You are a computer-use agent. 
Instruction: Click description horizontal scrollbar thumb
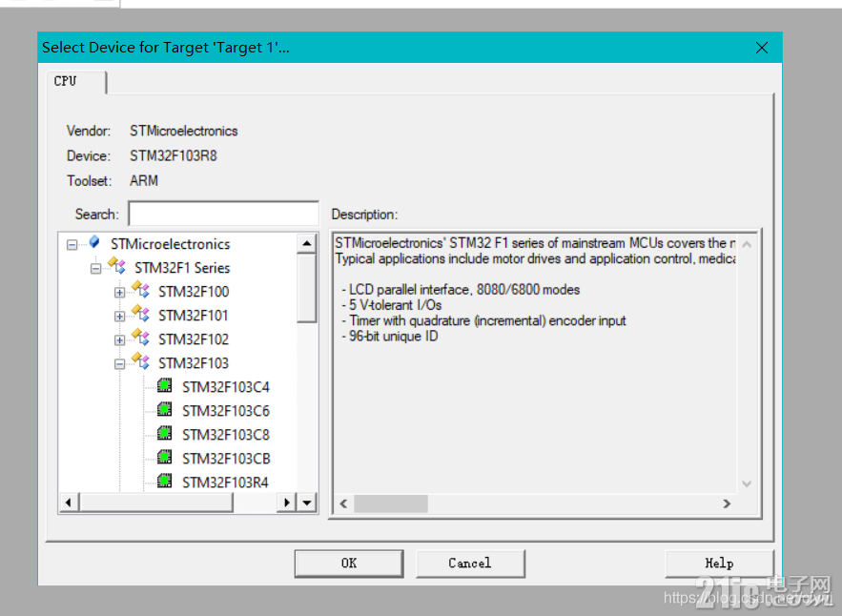pos(391,503)
